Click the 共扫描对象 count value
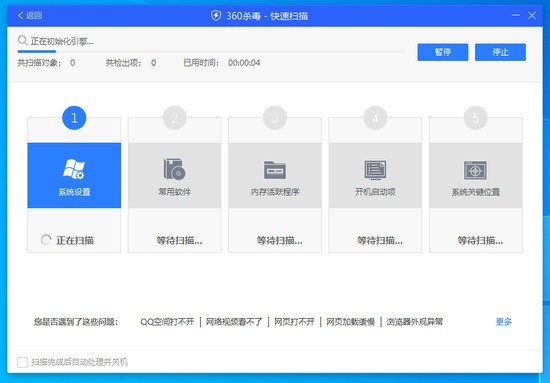 (73, 63)
